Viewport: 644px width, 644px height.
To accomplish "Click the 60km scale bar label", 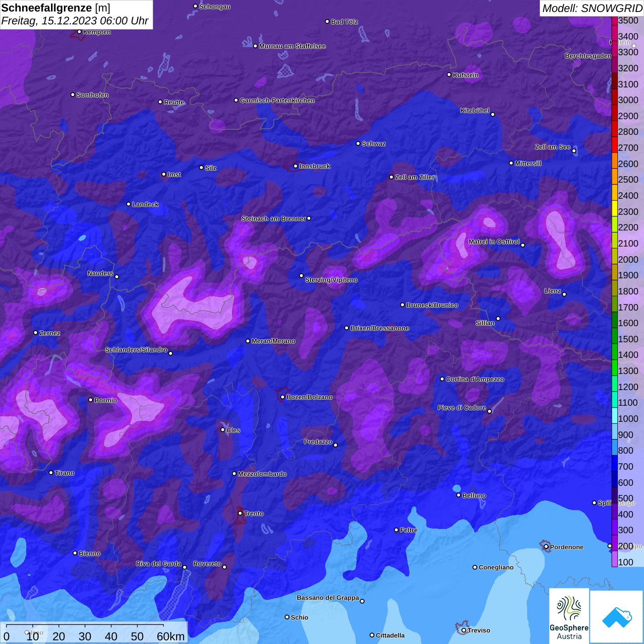I will coord(171,636).
